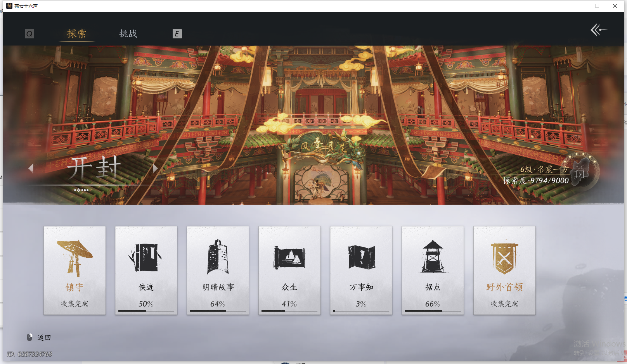627x364 pixels.
Task: Switch to the 挑战 (Challenge) tab
Action: [128, 34]
